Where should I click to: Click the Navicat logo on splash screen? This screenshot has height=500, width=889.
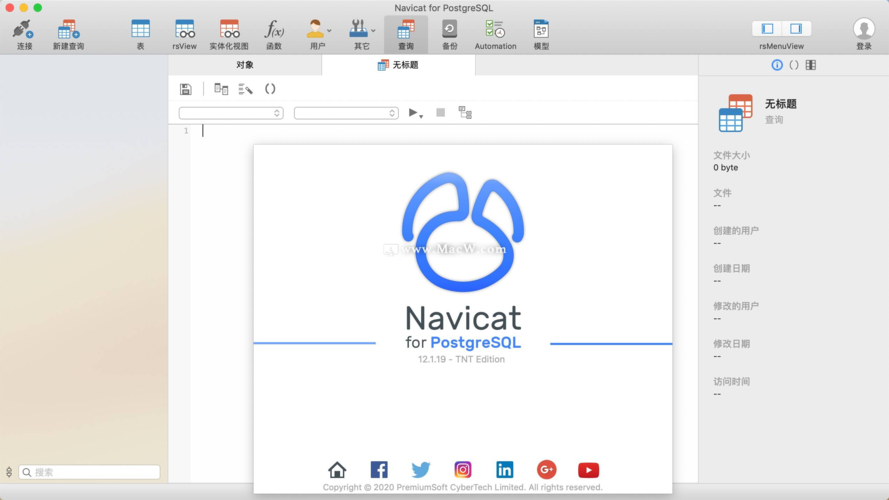(x=463, y=232)
